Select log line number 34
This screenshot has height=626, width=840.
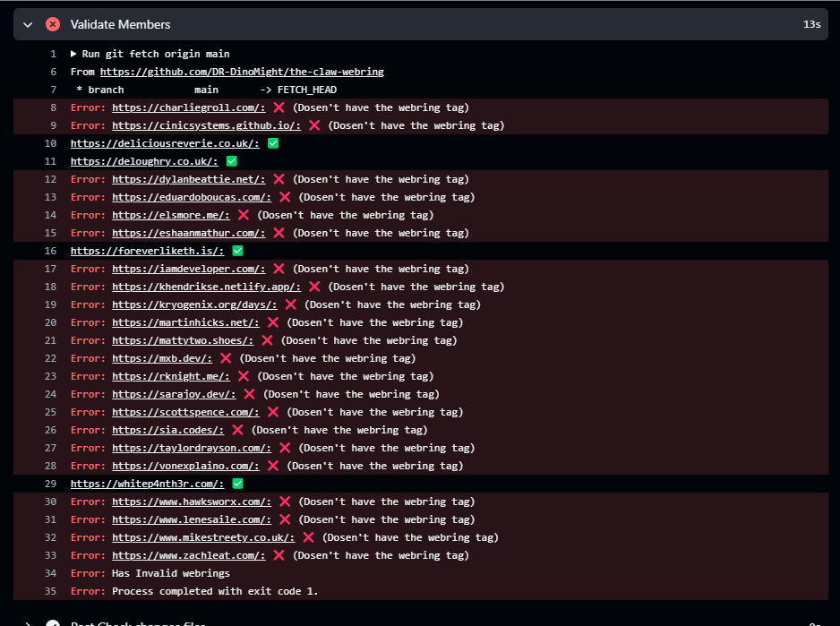50,573
